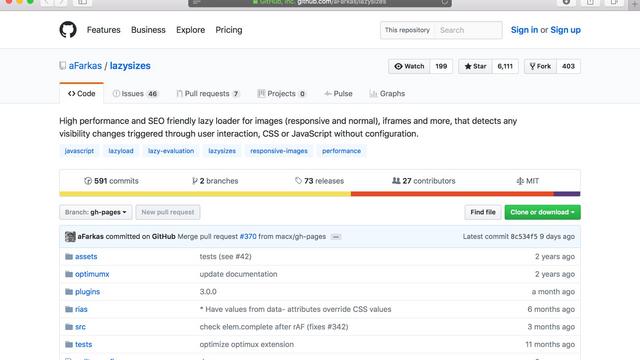Image resolution: width=640 pixels, height=360 pixels.
Task: Click the optimumx folder icon
Action: pyautogui.click(x=69, y=274)
